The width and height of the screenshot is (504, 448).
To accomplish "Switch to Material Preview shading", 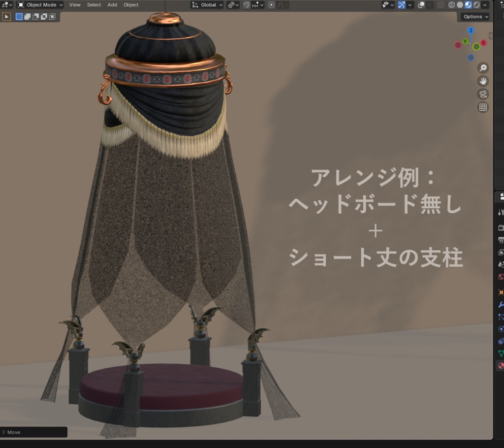I will coord(469,5).
